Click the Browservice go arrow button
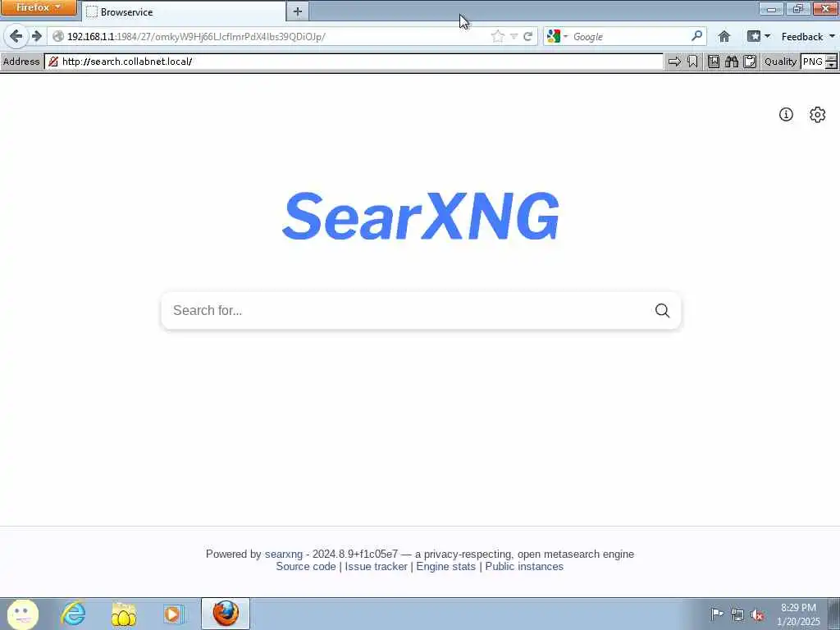Image resolution: width=840 pixels, height=630 pixels. [674, 62]
